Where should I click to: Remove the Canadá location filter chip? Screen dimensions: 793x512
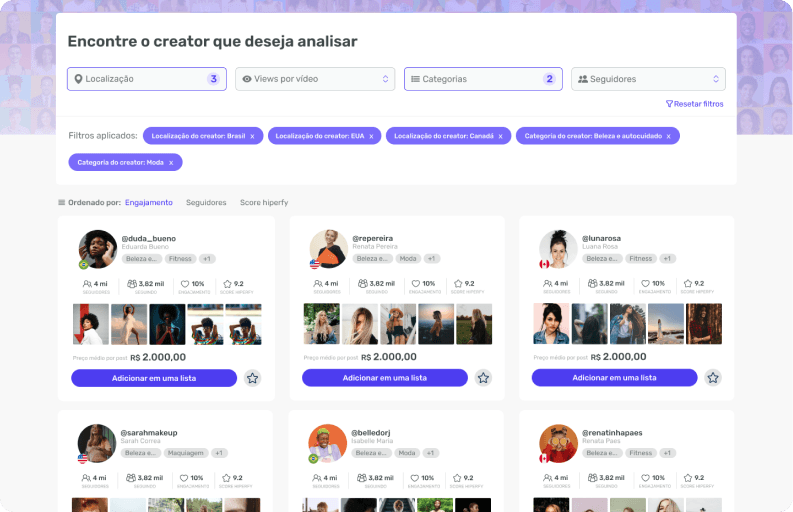[501, 136]
